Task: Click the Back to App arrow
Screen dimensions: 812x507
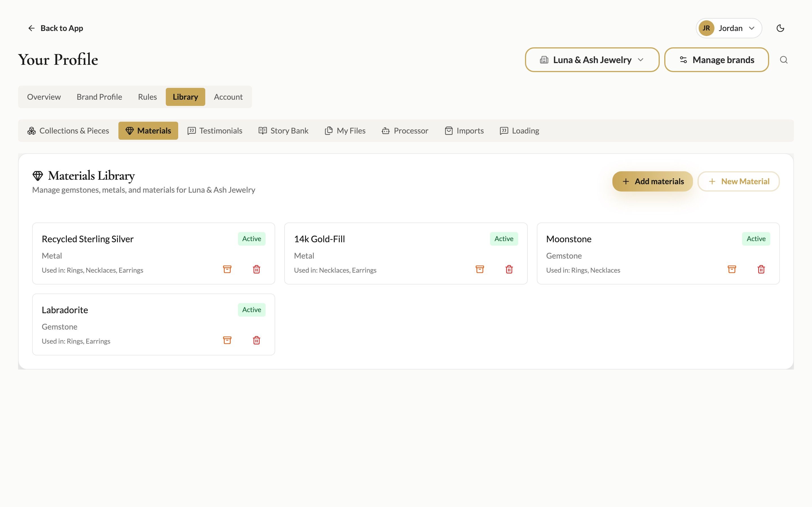Action: coord(32,28)
